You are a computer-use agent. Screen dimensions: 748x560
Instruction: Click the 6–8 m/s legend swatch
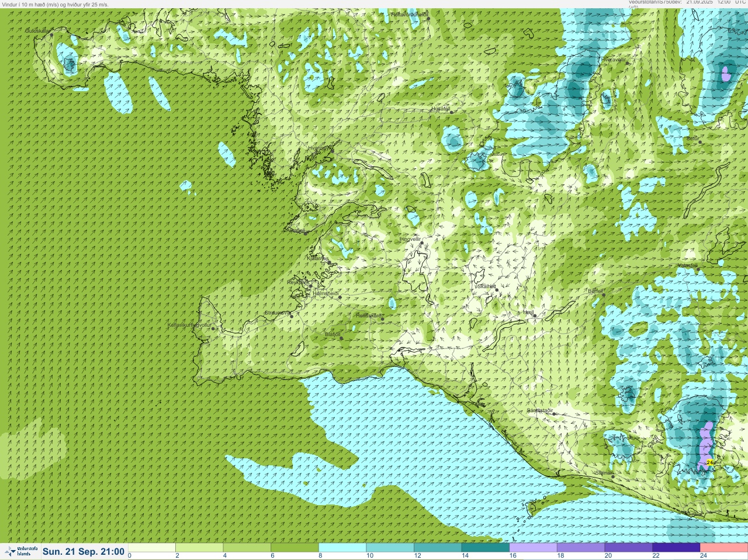click(x=295, y=548)
